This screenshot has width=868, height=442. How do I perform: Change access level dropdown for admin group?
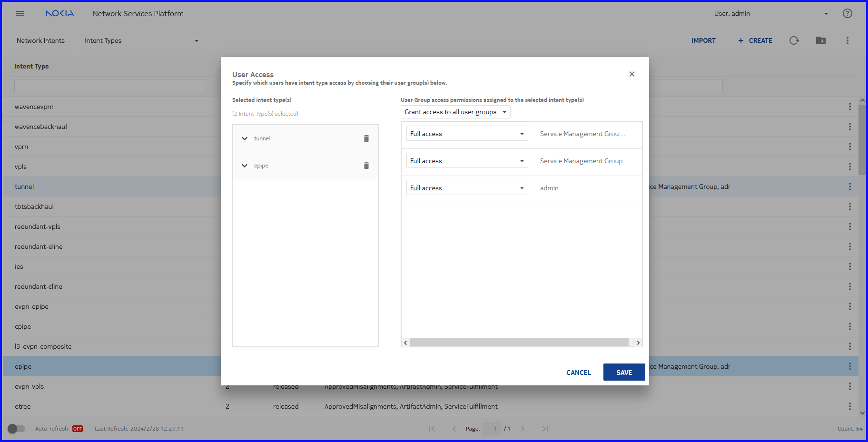click(x=467, y=188)
